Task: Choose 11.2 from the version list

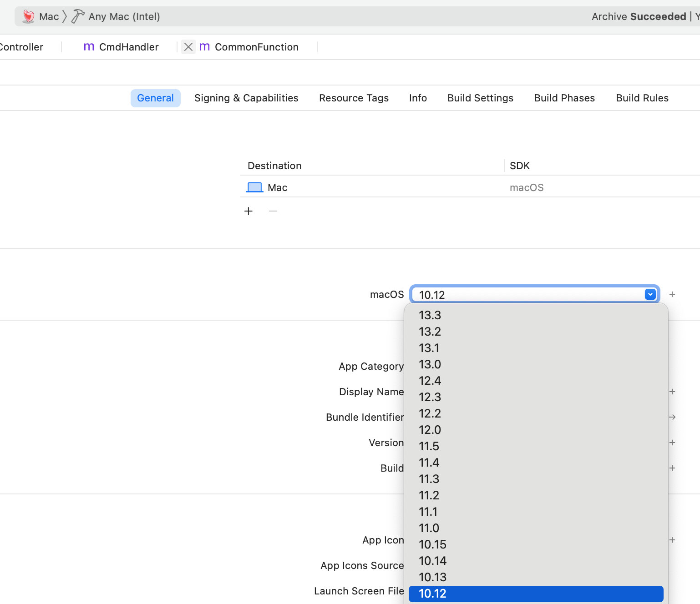Action: click(x=536, y=495)
